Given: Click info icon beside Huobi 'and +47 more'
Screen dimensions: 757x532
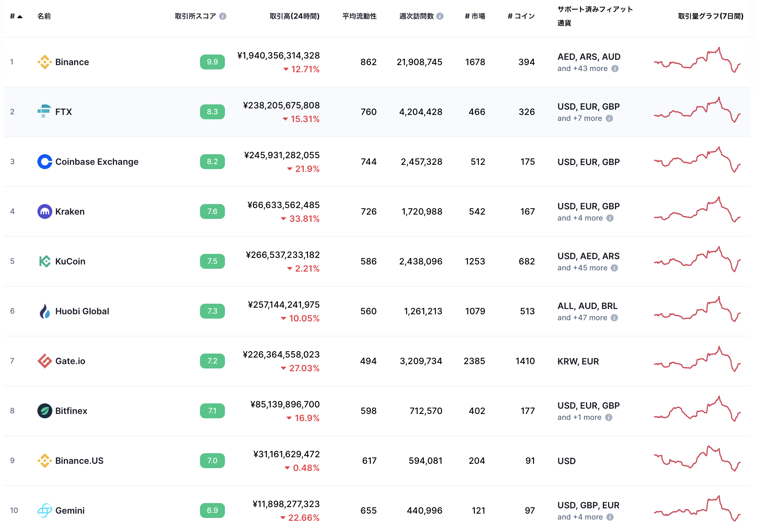Looking at the screenshot, I should pyautogui.click(x=614, y=317).
